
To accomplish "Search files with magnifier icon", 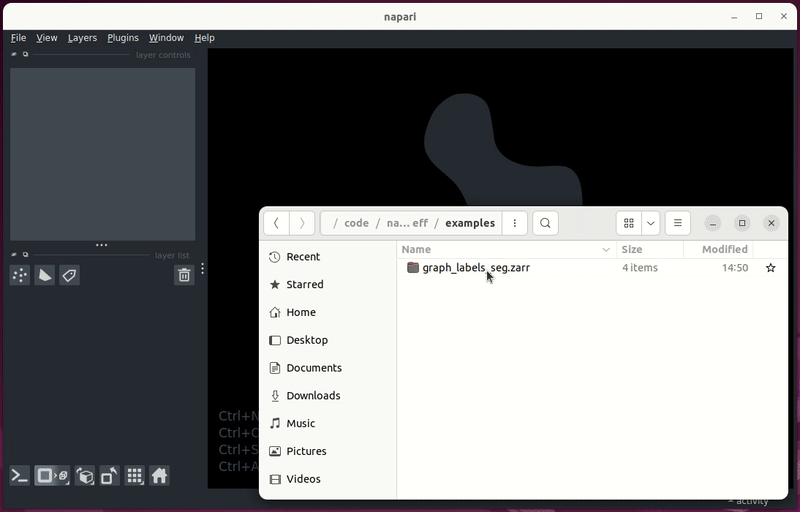I will (x=545, y=223).
